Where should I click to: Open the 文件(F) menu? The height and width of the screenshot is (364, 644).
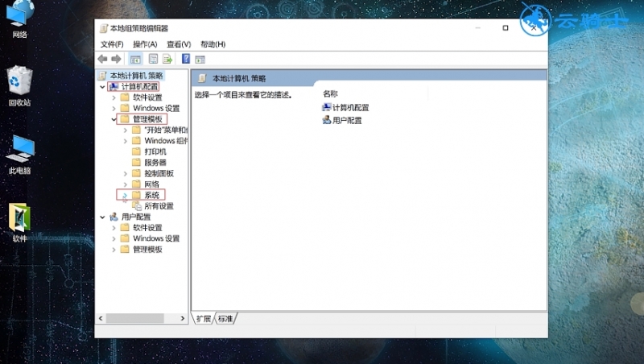click(x=112, y=44)
